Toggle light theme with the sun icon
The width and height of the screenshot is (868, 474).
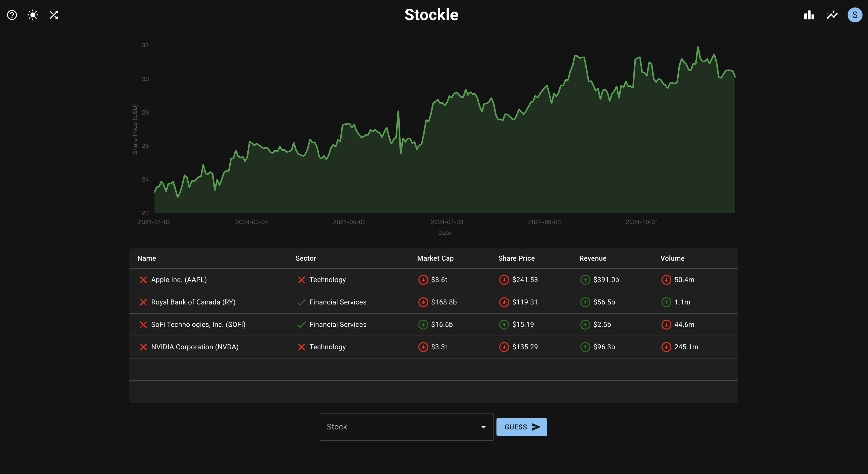click(33, 15)
